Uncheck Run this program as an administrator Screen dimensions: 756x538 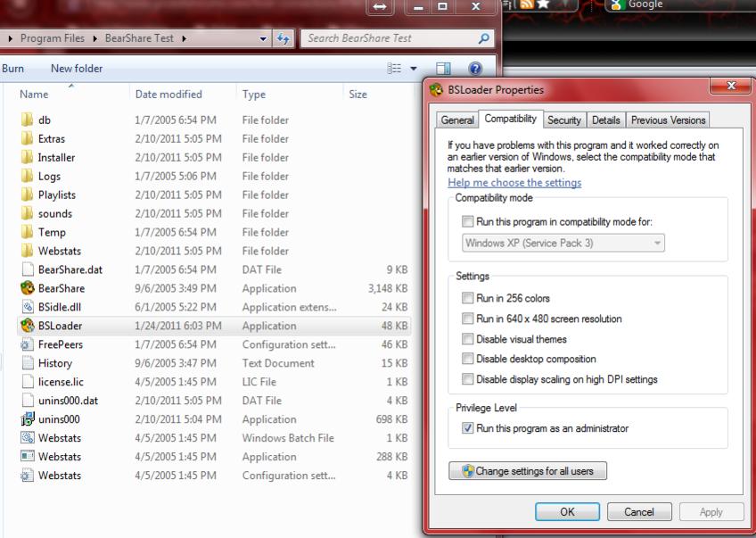(x=468, y=428)
